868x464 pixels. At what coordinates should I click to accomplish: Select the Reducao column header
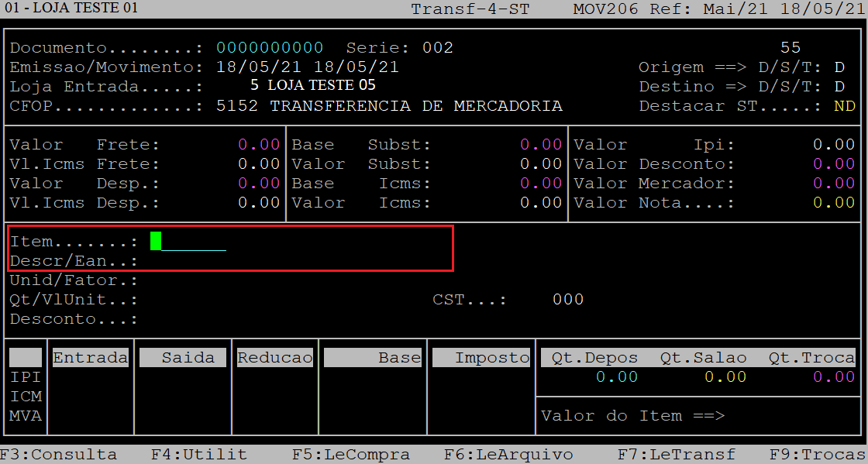(x=275, y=358)
